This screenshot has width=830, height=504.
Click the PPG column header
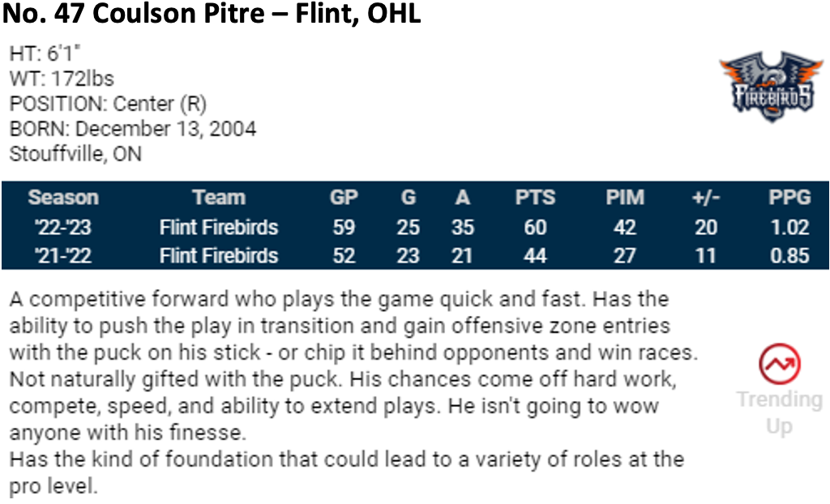click(789, 198)
